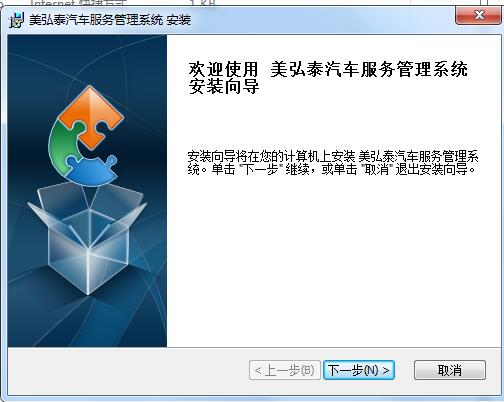The image size is (504, 402).
Task: Click the 安装向导 line of the heading
Action: (x=224, y=87)
